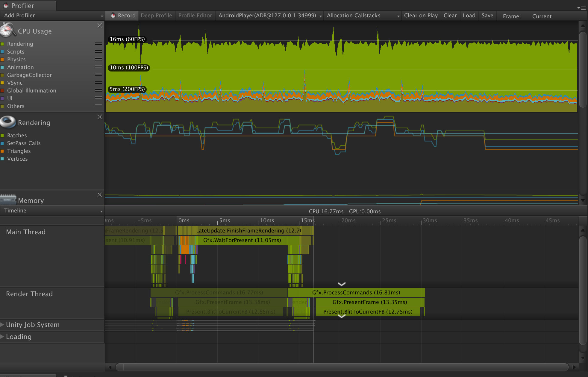Click the Save button
The width and height of the screenshot is (588, 377).
pyautogui.click(x=487, y=16)
